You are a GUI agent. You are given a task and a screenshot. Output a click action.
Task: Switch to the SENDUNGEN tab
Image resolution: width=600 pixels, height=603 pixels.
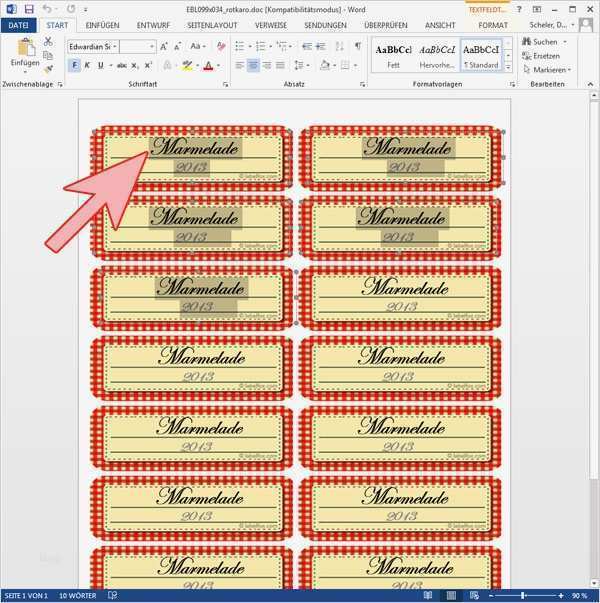(325, 25)
